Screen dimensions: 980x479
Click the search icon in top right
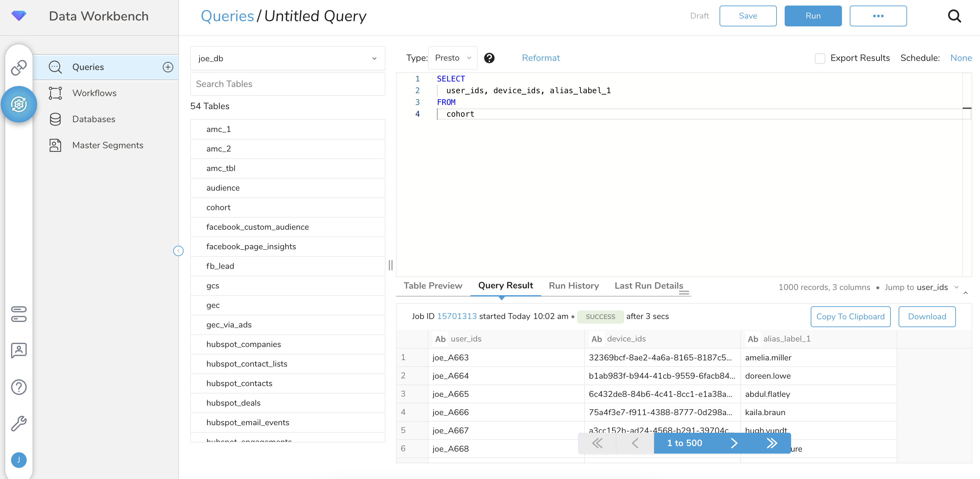[957, 16]
